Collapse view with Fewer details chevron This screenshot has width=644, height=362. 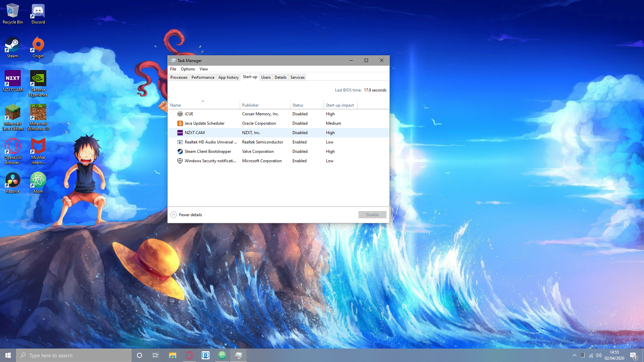(x=173, y=215)
